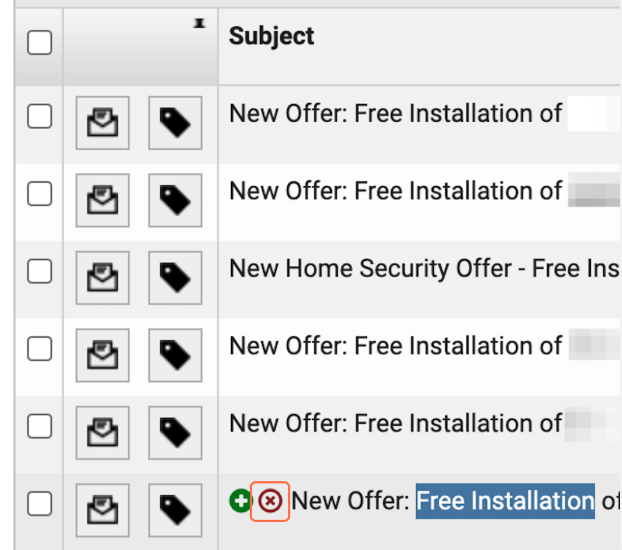Tick the select-all checkbox in header
Image resolution: width=622 pixels, height=550 pixels.
click(x=40, y=42)
